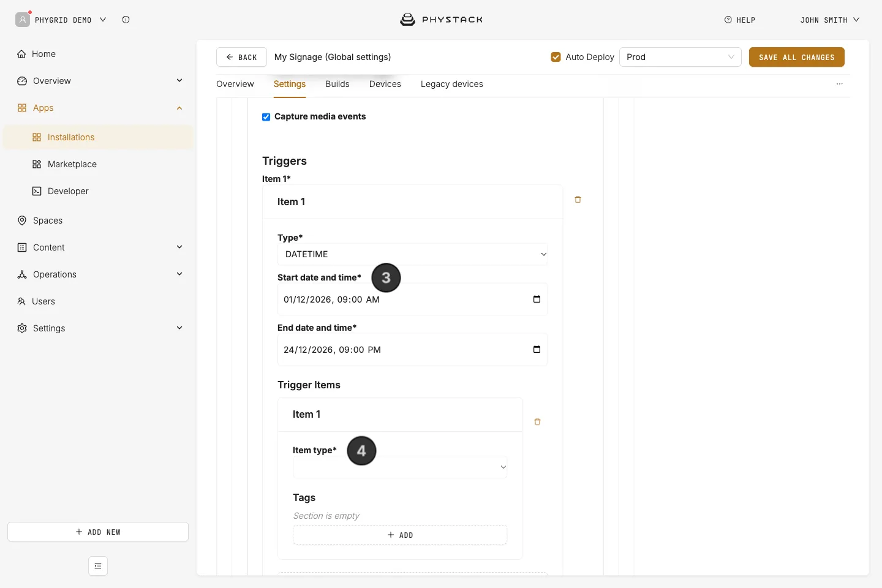
Task: Click the Add New button in the sidebar
Action: [x=98, y=532]
